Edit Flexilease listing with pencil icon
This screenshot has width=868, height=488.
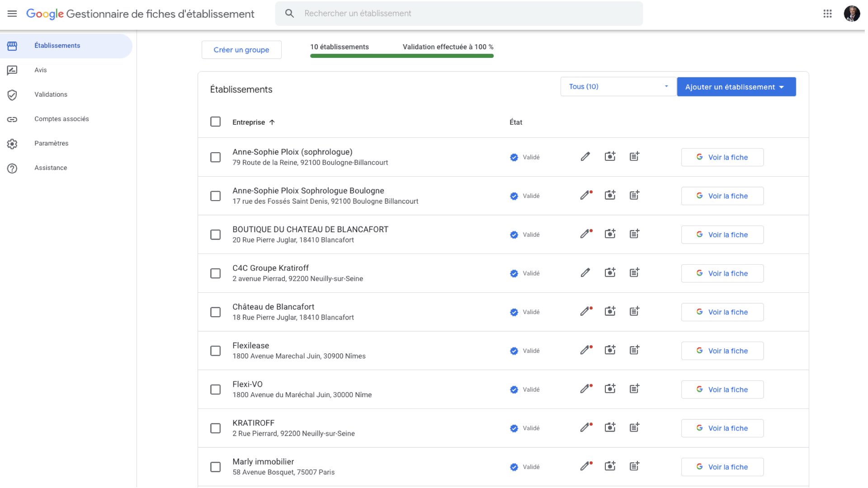[x=586, y=350]
